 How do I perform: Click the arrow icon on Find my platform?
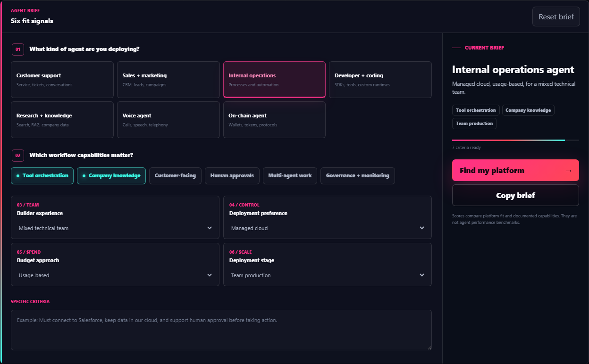(x=568, y=171)
